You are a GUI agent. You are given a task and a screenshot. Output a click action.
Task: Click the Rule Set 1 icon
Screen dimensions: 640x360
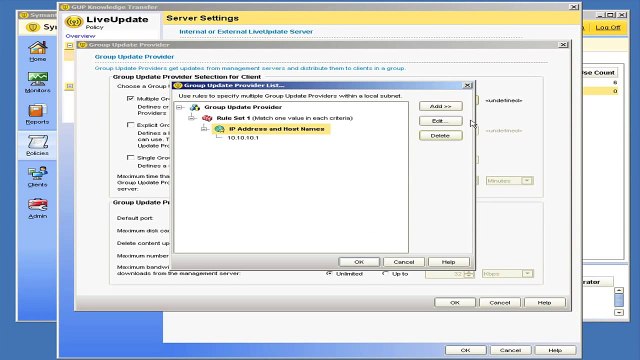[x=207, y=118]
